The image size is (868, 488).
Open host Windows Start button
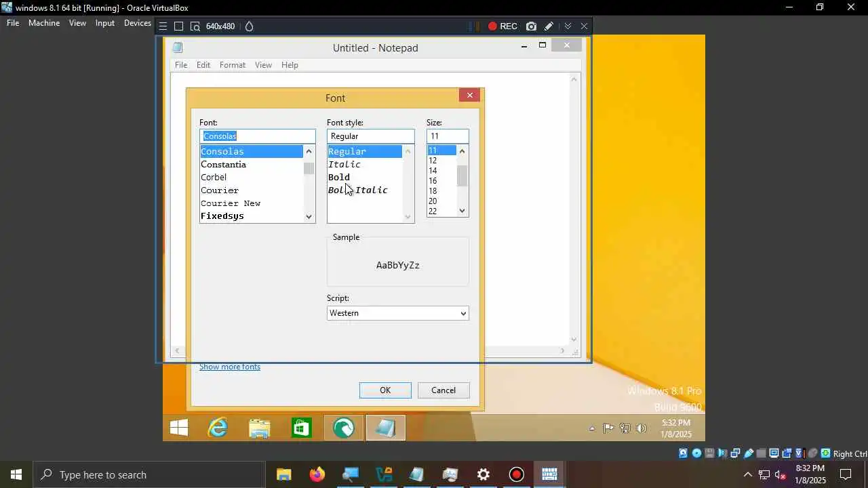16,474
